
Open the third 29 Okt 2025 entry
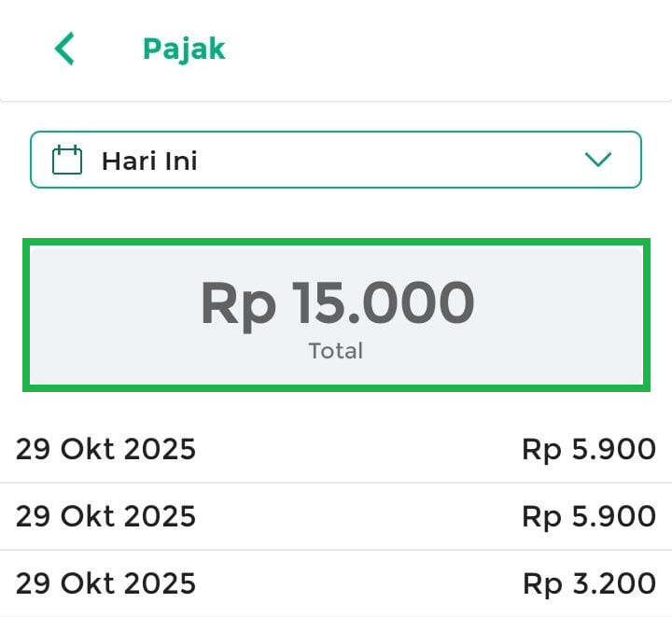[105, 583]
